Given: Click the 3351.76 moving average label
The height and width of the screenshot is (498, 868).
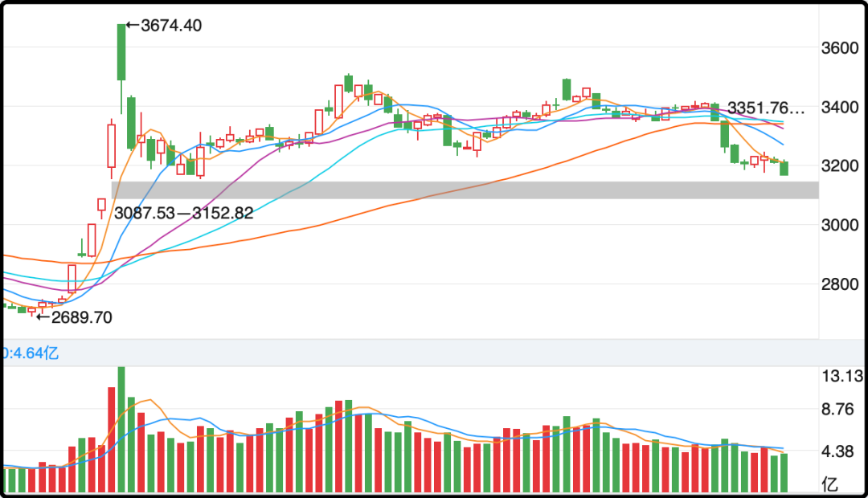Looking at the screenshot, I should [765, 108].
